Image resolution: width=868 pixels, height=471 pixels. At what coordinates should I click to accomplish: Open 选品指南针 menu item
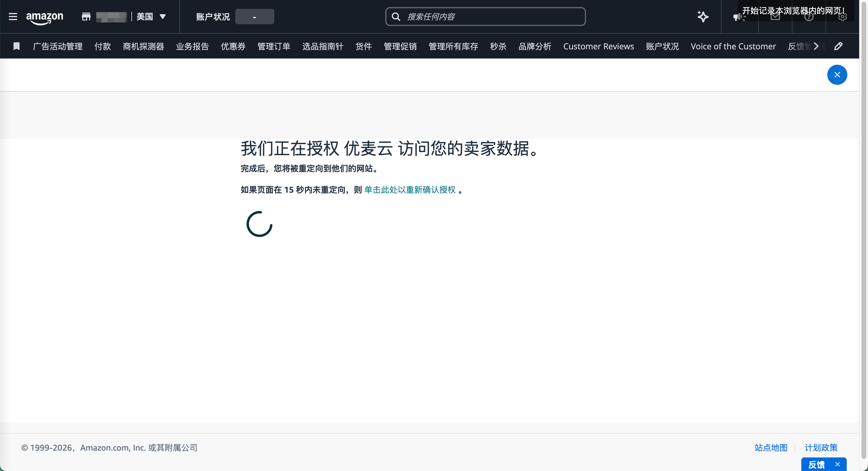pos(323,46)
